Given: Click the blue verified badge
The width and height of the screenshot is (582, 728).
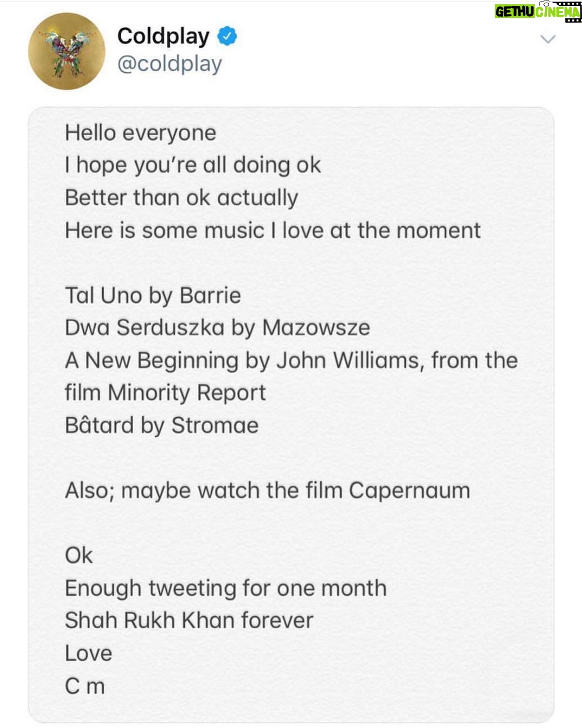Looking at the screenshot, I should tap(227, 36).
